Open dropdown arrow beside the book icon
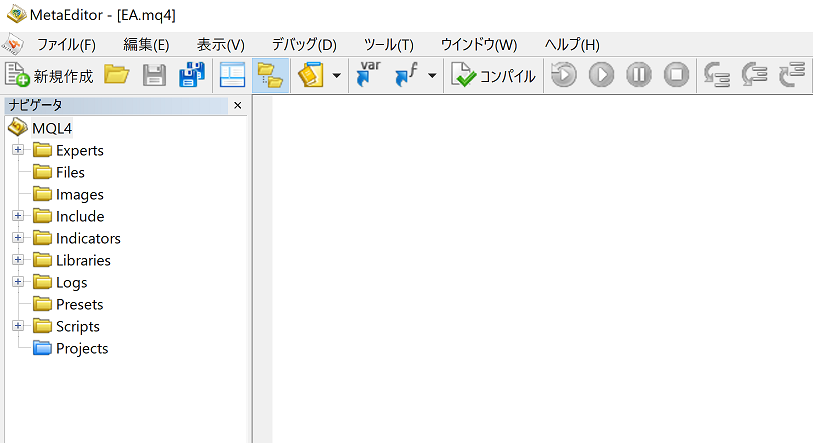Viewport: 813px width, 443px height. pyautogui.click(x=337, y=76)
